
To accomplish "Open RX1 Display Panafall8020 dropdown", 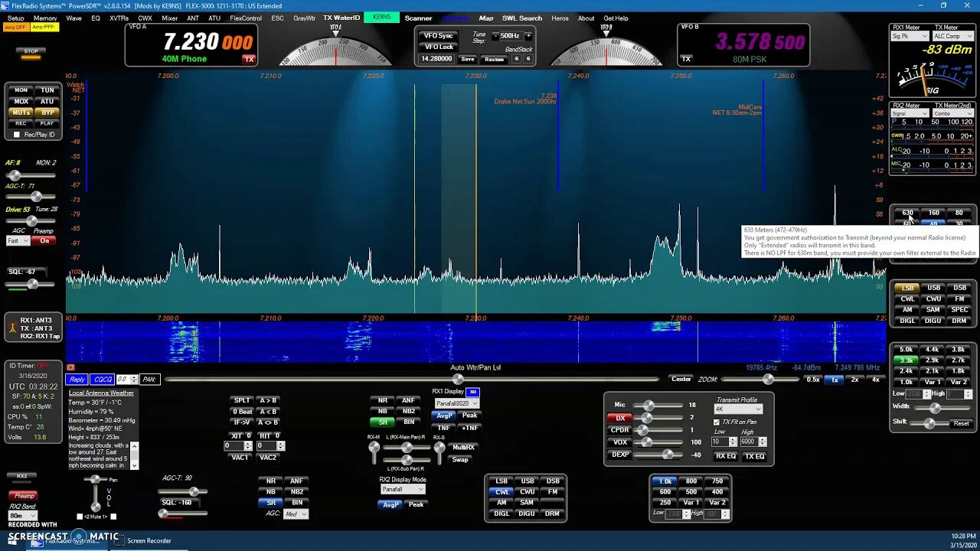I will click(456, 403).
